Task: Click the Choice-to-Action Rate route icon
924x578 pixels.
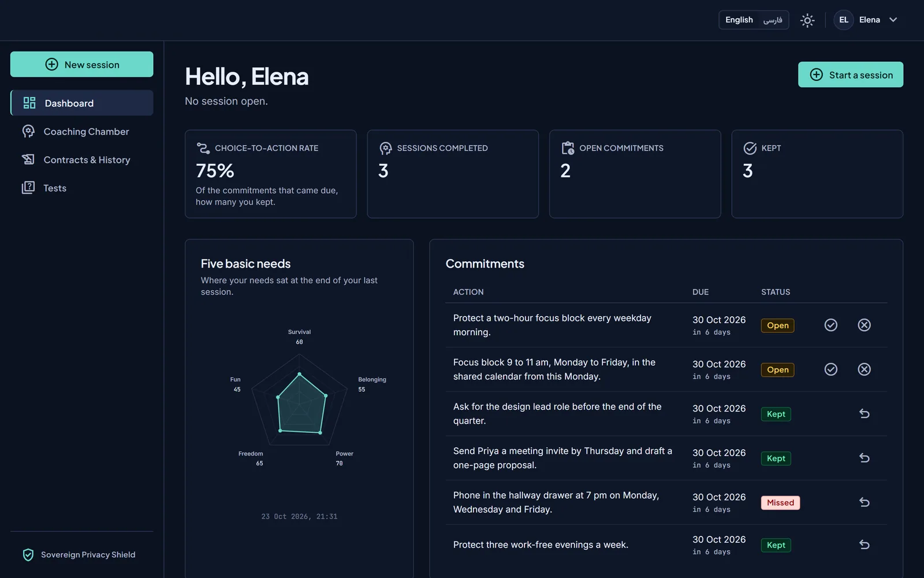Action: [x=203, y=149]
